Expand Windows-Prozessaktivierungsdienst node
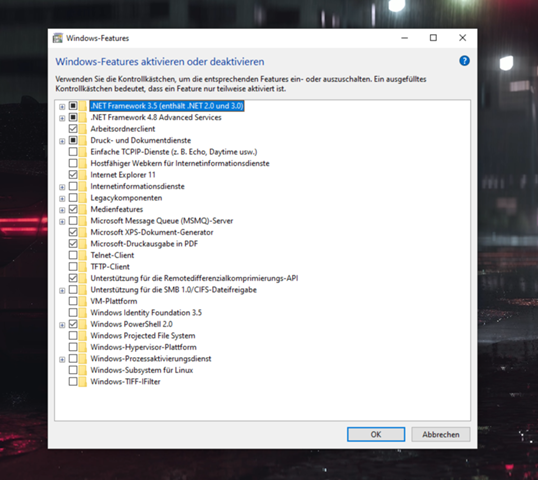Screen dimensions: 538x480 [x=62, y=360]
